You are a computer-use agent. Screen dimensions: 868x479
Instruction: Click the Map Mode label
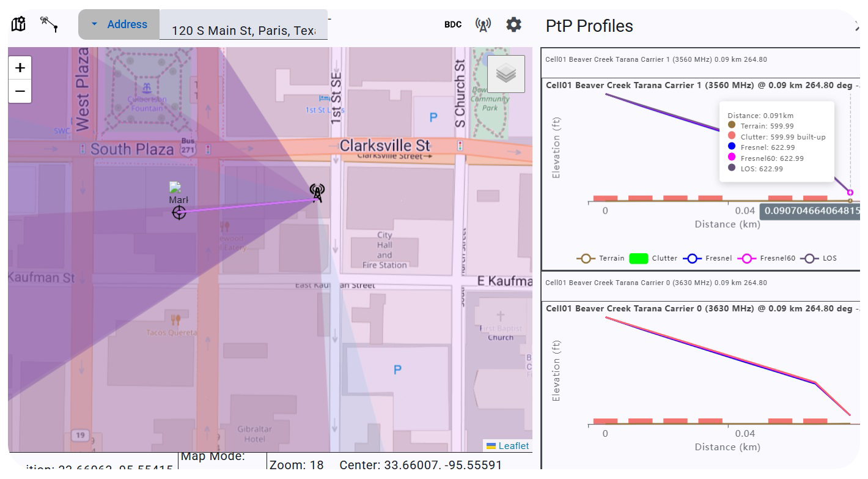(x=212, y=456)
